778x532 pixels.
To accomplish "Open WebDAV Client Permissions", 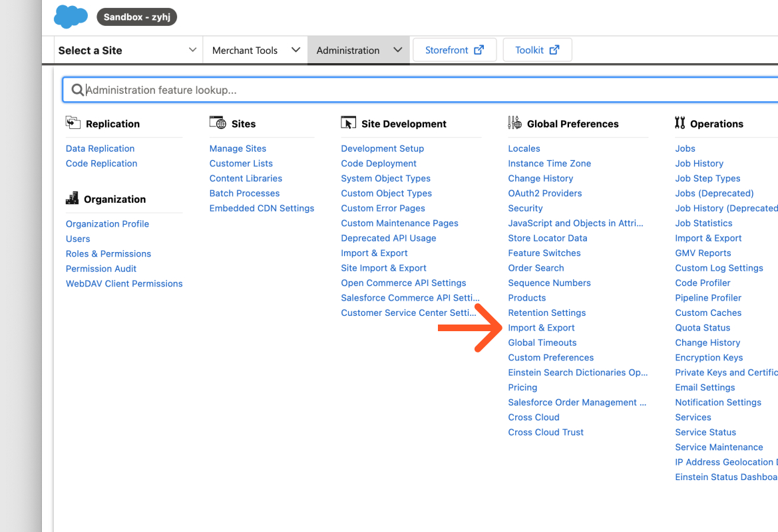I will coord(124,283).
